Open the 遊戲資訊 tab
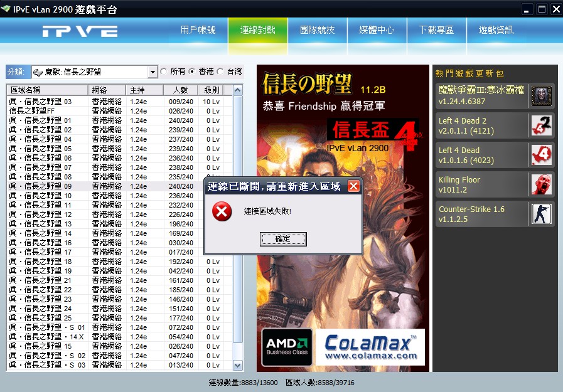The image size is (563, 392). tap(496, 30)
